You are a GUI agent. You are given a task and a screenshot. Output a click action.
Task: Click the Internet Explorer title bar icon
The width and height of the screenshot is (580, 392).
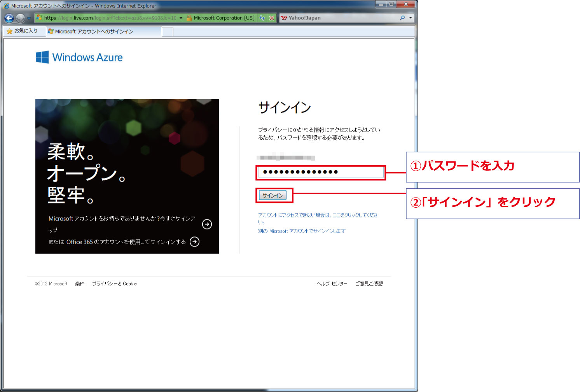point(7,6)
